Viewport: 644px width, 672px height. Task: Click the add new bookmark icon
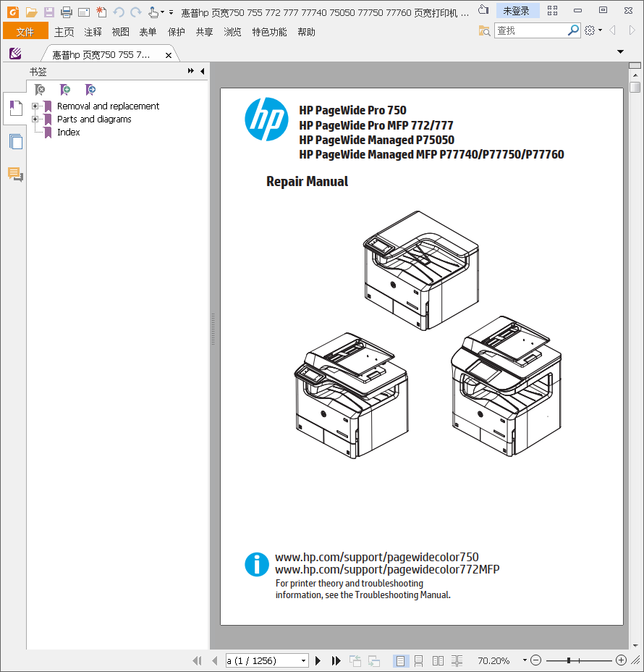click(x=65, y=90)
